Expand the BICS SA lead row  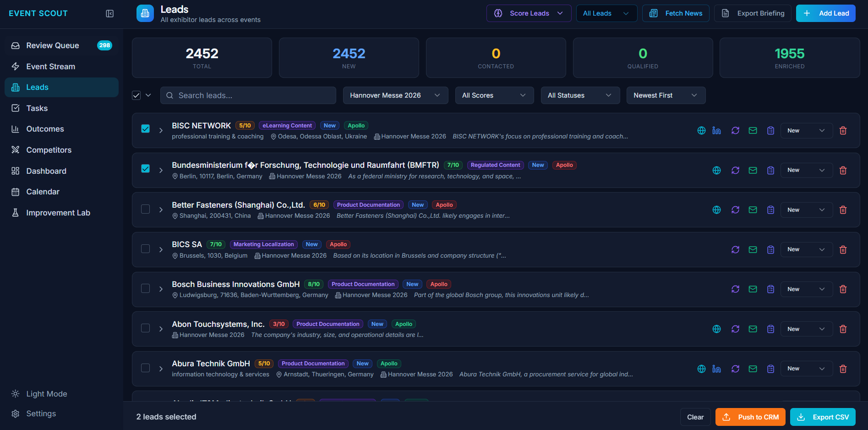161,250
